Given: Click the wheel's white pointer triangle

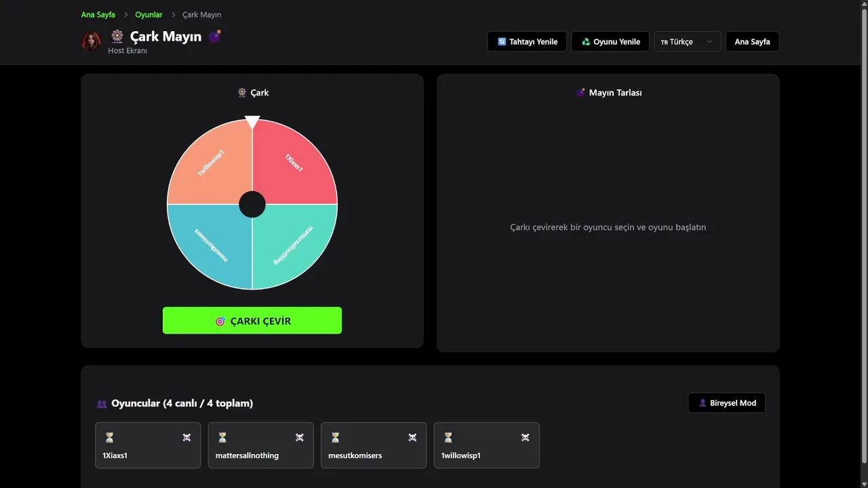Looking at the screenshot, I should coord(252,122).
